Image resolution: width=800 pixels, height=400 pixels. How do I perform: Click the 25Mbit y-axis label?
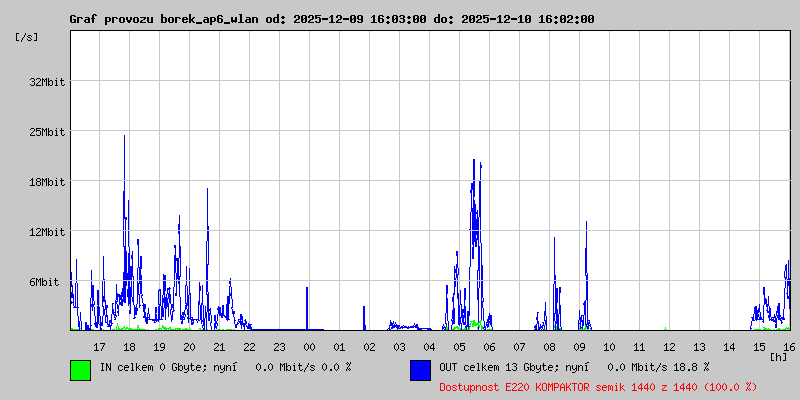47,132
